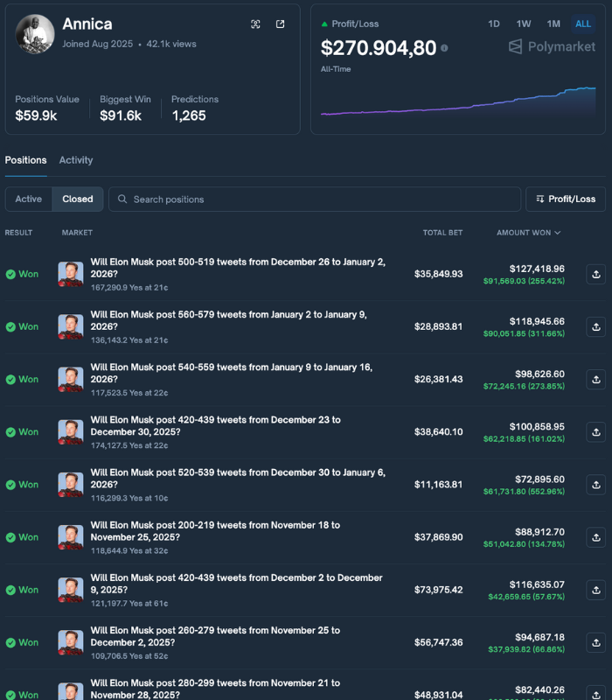The height and width of the screenshot is (700, 612).
Task: Show Active positions
Action: coord(29,199)
